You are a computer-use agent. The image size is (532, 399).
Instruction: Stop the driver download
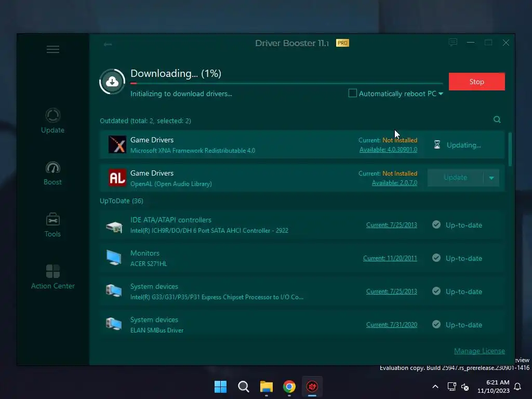[477, 82]
